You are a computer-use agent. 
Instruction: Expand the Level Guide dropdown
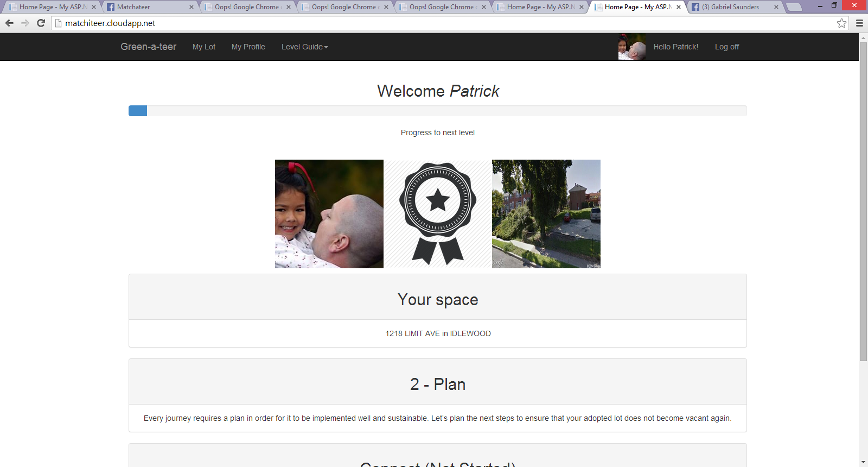(305, 47)
